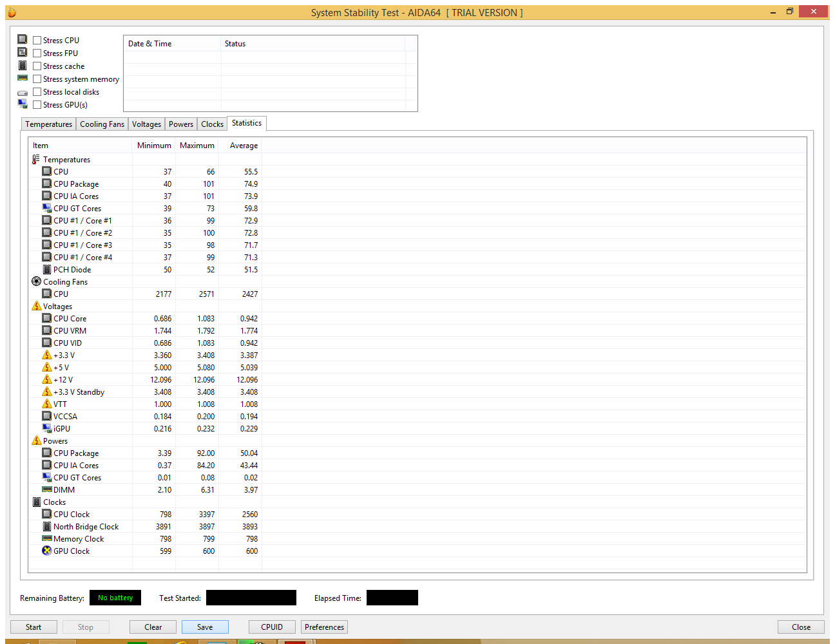The width and height of the screenshot is (835, 644).
Task: Click the Maximum column header
Action: click(197, 146)
